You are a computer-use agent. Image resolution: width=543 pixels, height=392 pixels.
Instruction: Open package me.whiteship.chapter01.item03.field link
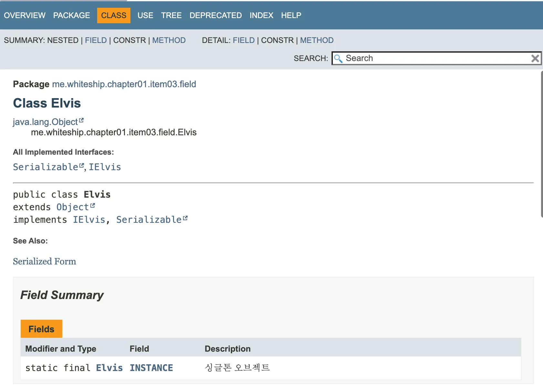point(124,84)
